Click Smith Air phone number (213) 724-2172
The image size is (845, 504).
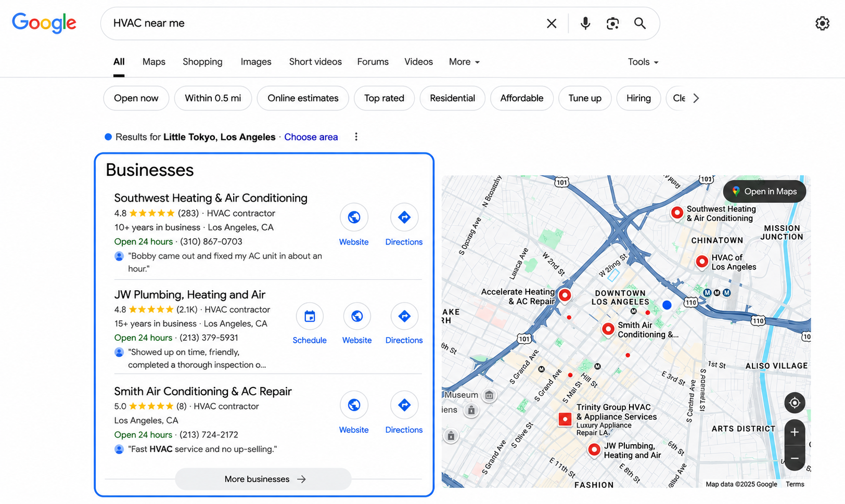click(x=209, y=435)
